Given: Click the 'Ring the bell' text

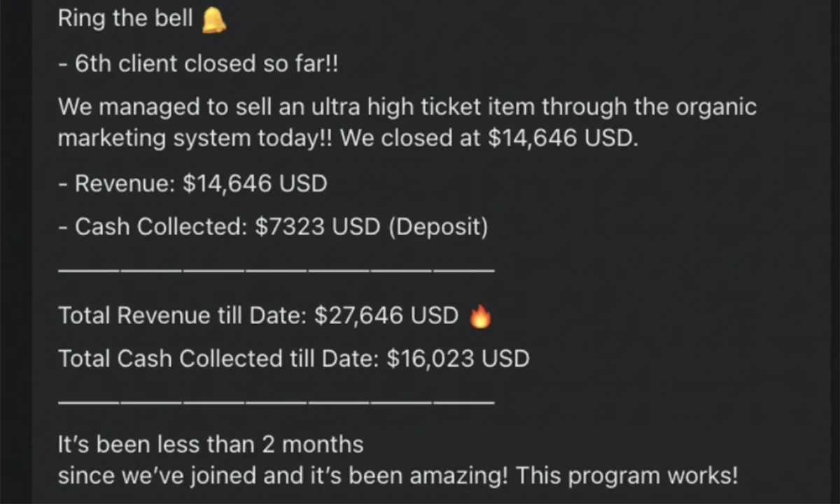Looking at the screenshot, I should click(x=125, y=19).
